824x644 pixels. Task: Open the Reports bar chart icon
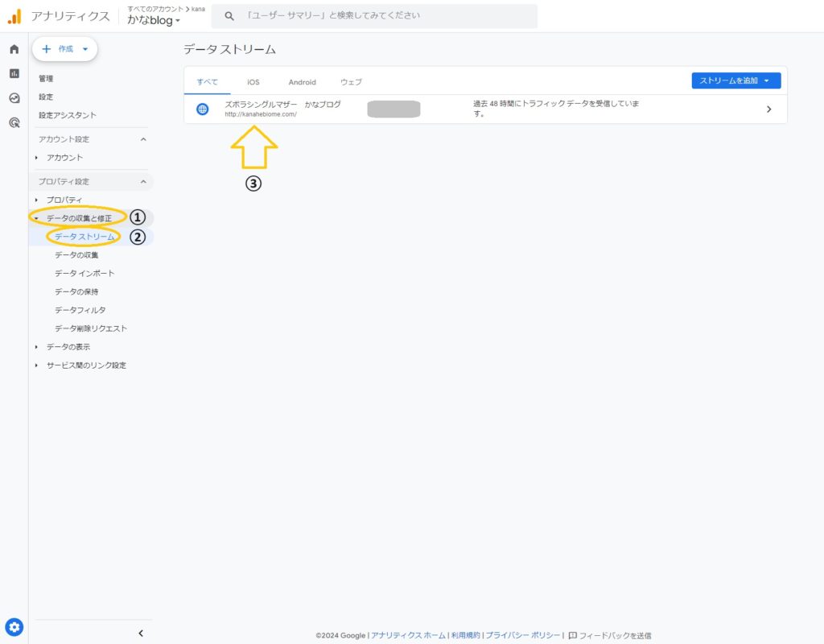14,73
